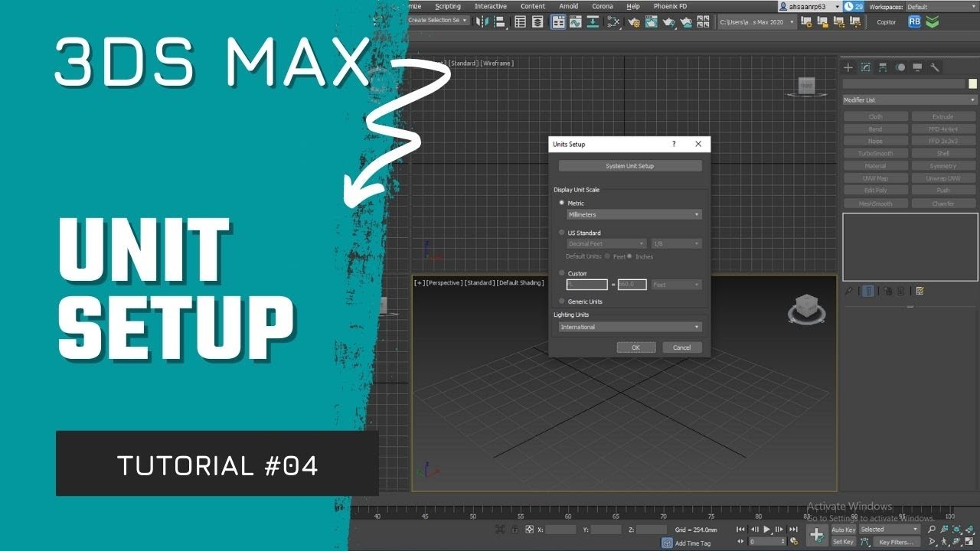This screenshot has width=980, height=551.
Task: Open the Help menu
Action: click(633, 6)
